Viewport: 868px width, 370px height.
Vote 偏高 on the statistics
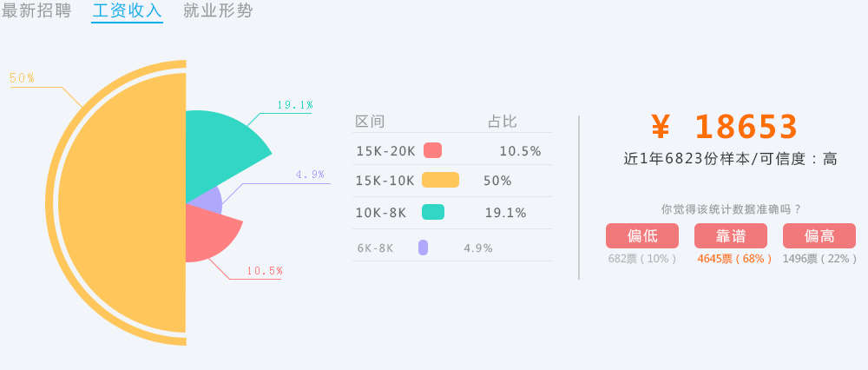coord(819,235)
